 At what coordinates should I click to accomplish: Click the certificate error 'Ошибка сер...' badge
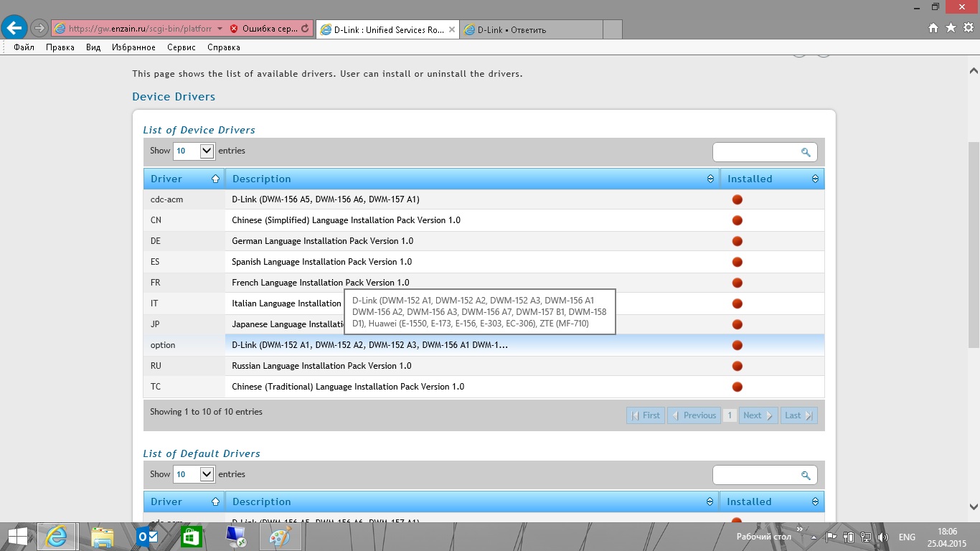pos(263,29)
